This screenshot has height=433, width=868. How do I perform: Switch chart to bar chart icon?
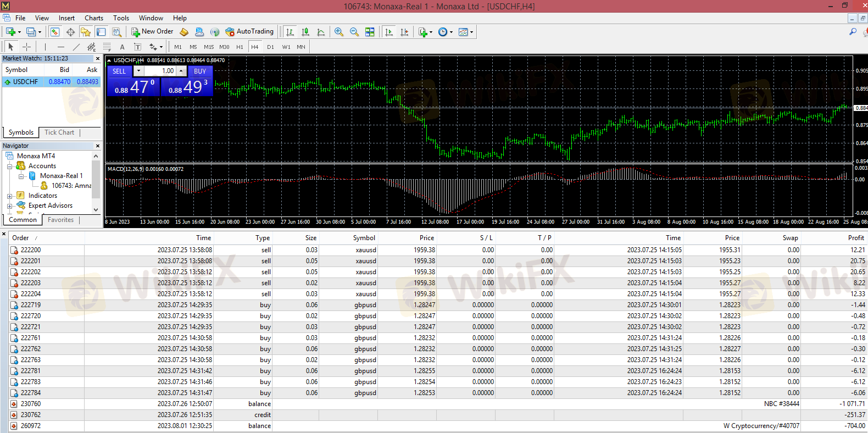290,32
